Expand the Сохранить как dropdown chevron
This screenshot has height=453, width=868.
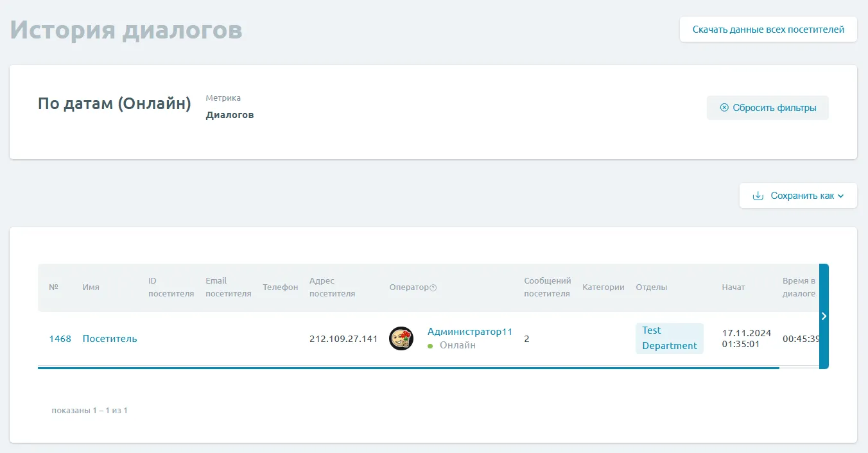click(x=841, y=196)
